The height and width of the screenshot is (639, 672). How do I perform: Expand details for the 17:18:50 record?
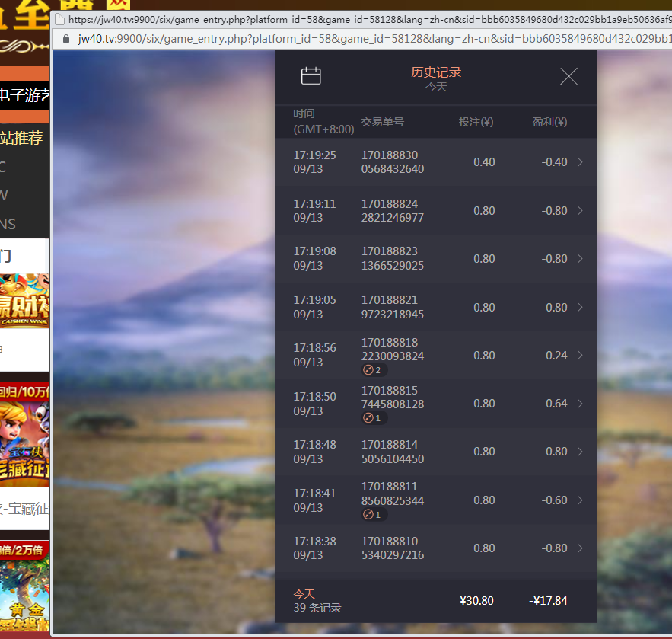(580, 404)
